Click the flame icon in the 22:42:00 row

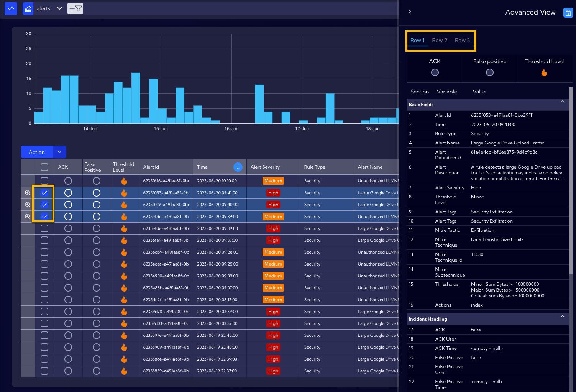pos(124,335)
